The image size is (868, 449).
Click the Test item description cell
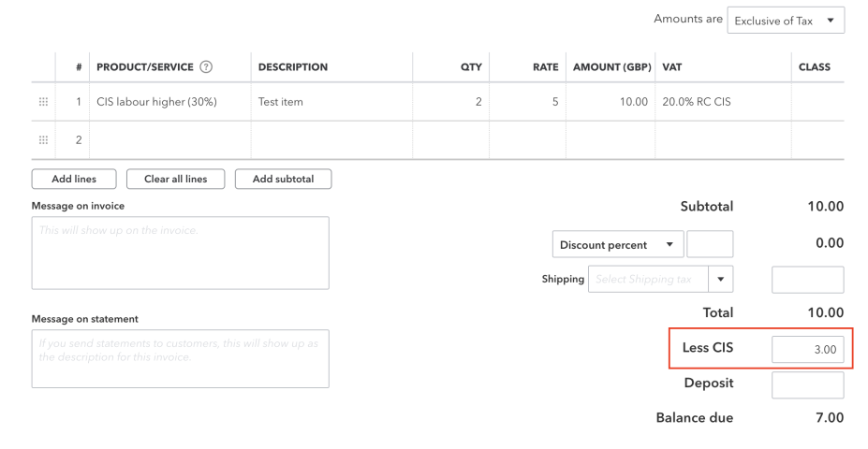pyautogui.click(x=331, y=102)
